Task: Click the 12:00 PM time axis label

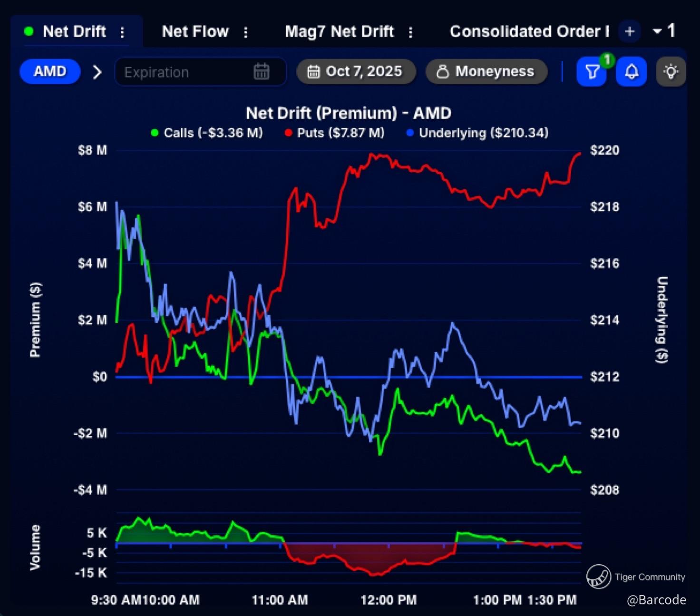Action: click(x=389, y=600)
